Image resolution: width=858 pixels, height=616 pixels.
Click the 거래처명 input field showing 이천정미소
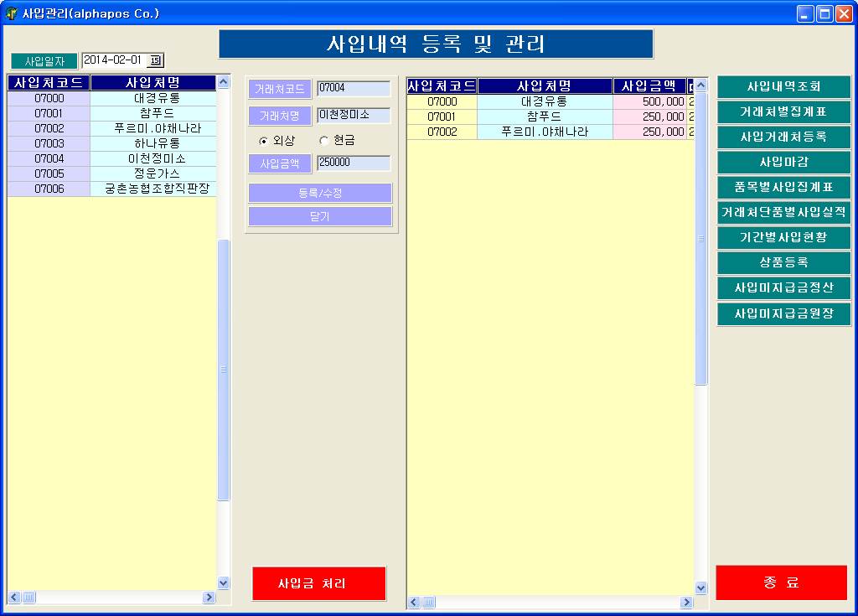click(x=354, y=115)
